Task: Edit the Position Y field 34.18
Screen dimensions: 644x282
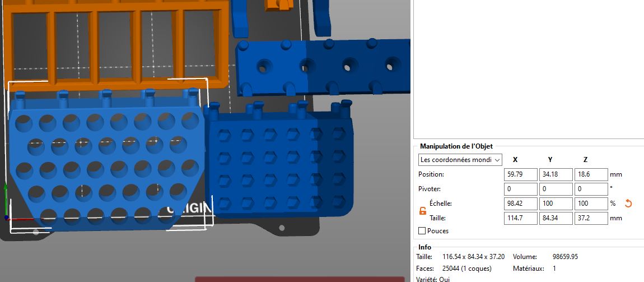Action: point(556,174)
